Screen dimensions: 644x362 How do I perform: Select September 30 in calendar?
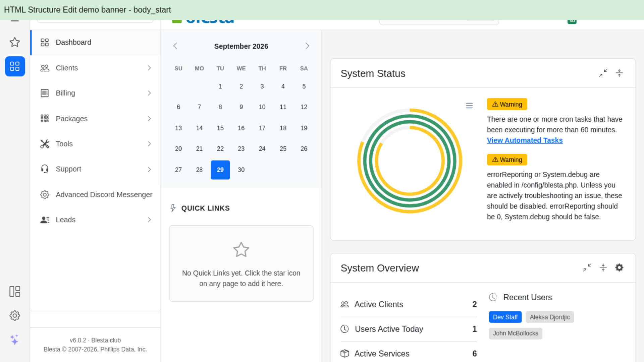click(x=241, y=170)
